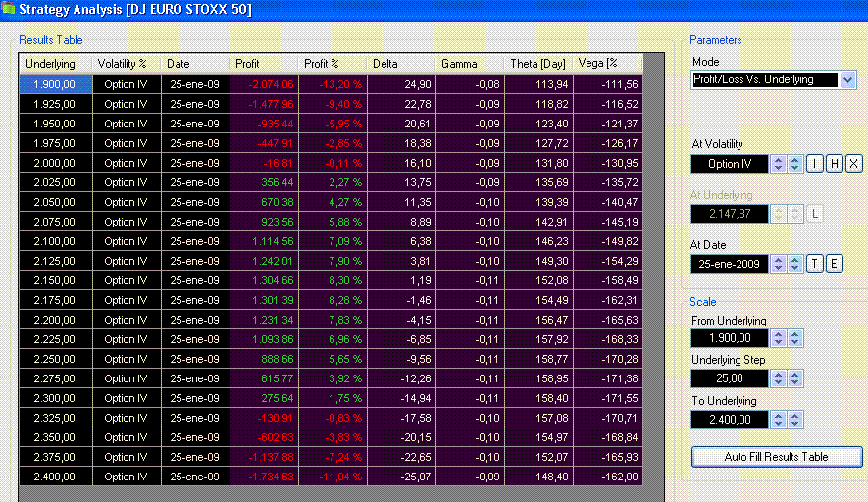
Task: Click the Vega column header
Action: click(x=607, y=64)
